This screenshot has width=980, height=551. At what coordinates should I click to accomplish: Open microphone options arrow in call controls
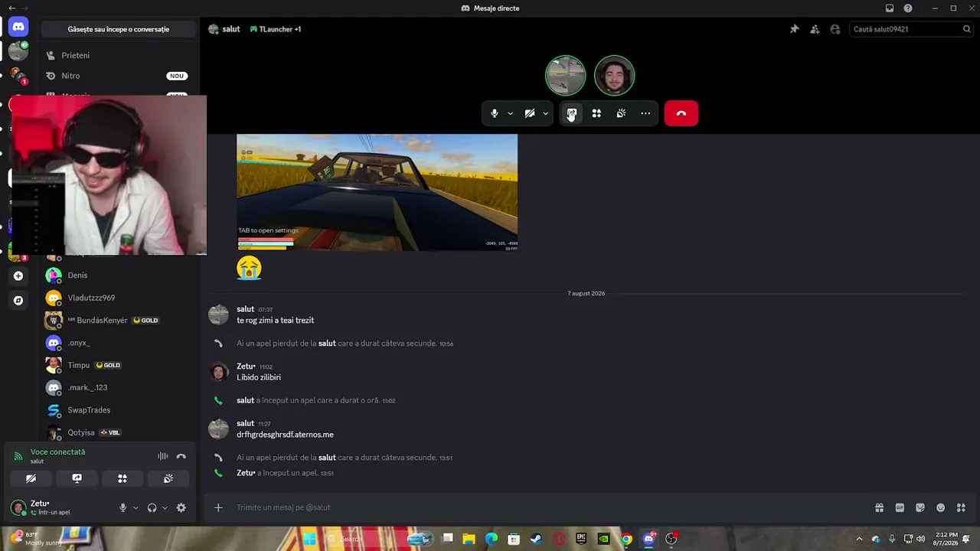[x=510, y=113]
